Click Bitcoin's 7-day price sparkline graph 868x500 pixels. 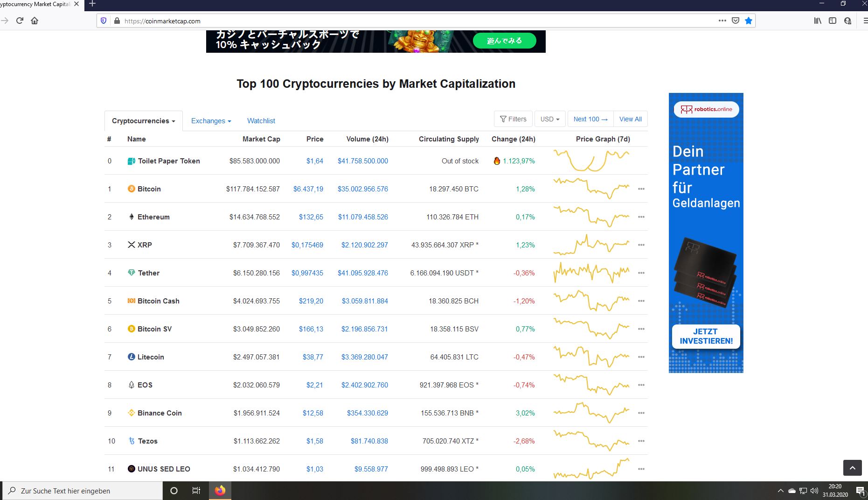(x=591, y=189)
